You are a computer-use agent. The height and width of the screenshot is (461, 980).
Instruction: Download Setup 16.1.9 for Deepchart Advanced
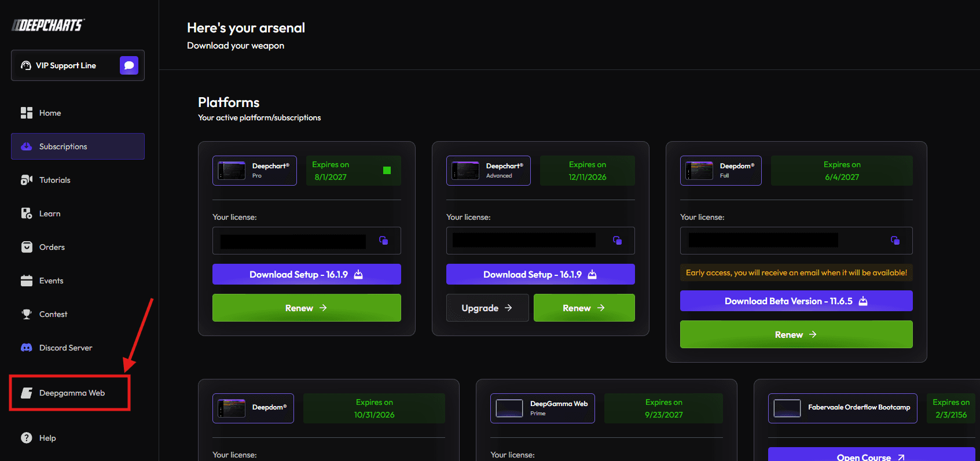(x=541, y=274)
